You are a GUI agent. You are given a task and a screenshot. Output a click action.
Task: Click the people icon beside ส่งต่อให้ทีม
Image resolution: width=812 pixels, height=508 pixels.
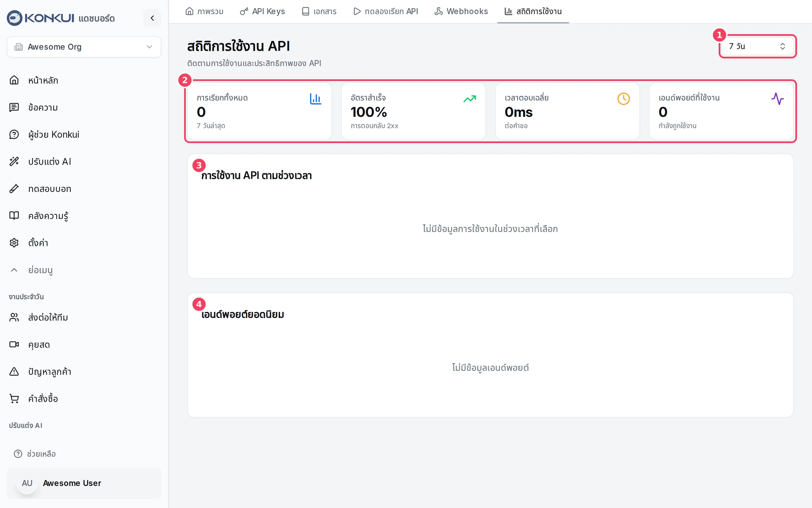click(14, 317)
